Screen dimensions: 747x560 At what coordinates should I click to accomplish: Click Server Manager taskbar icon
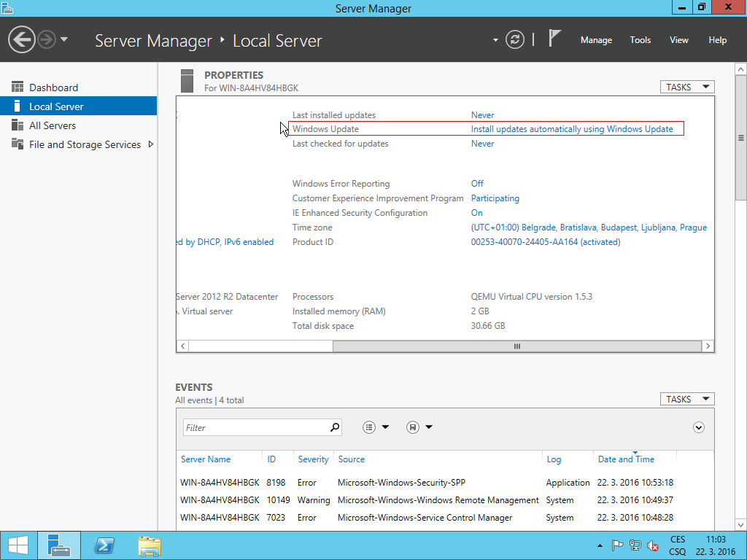[59, 545]
